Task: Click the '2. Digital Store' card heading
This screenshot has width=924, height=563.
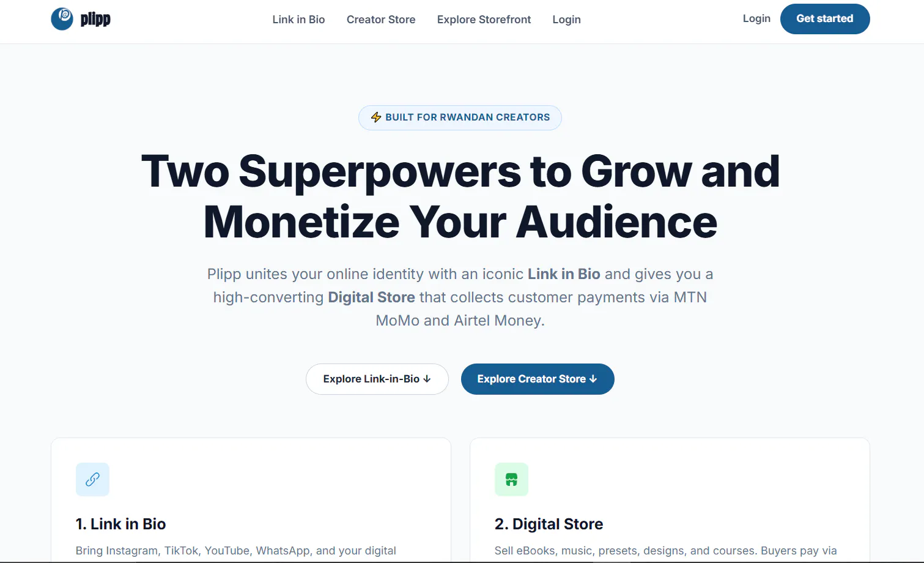Action: (x=549, y=524)
